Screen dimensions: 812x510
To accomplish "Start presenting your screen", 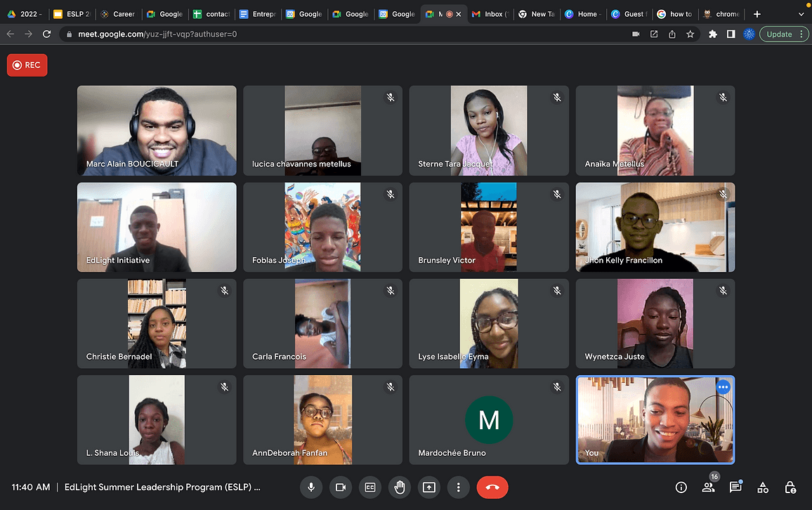I will coord(429,487).
